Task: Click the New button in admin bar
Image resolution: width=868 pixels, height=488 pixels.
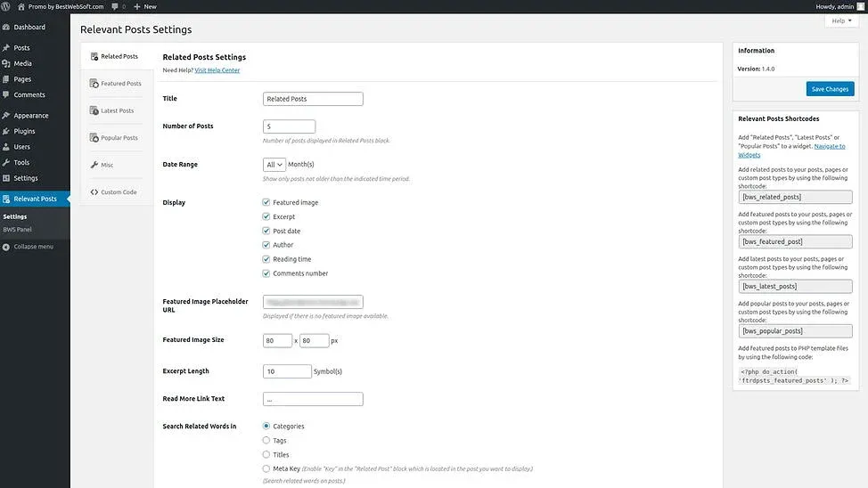Action: click(145, 6)
